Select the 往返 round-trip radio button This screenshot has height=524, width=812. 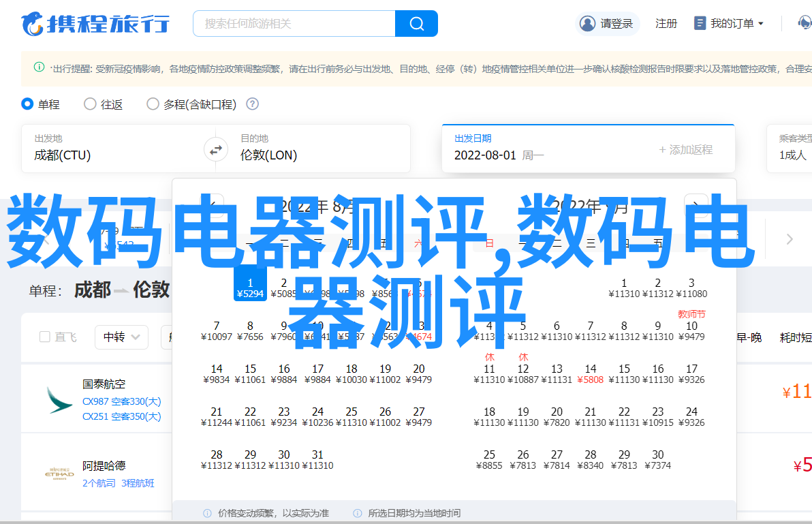pyautogui.click(x=90, y=104)
